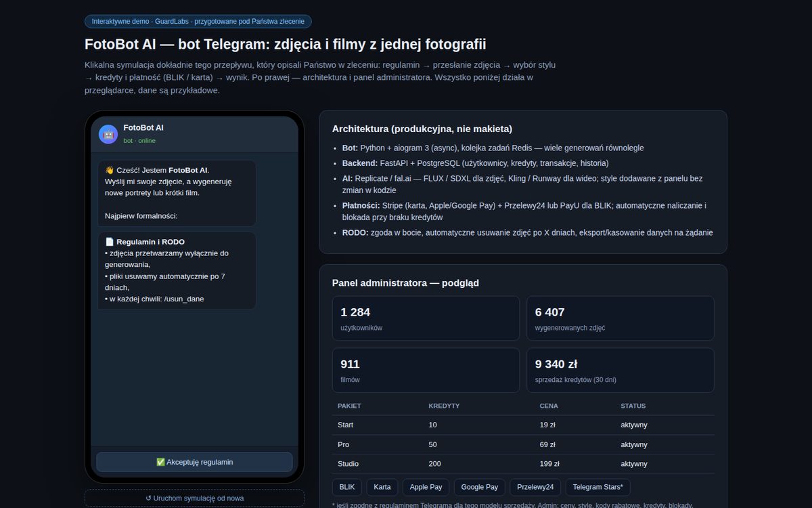
Task: Click the 69 zł price cell
Action: tap(547, 444)
